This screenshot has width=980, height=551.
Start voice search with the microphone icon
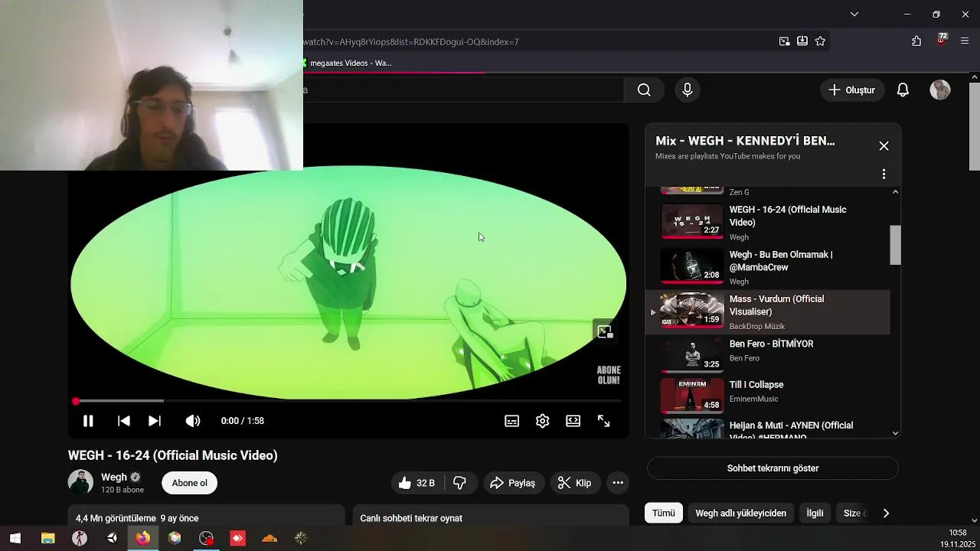[x=688, y=90]
